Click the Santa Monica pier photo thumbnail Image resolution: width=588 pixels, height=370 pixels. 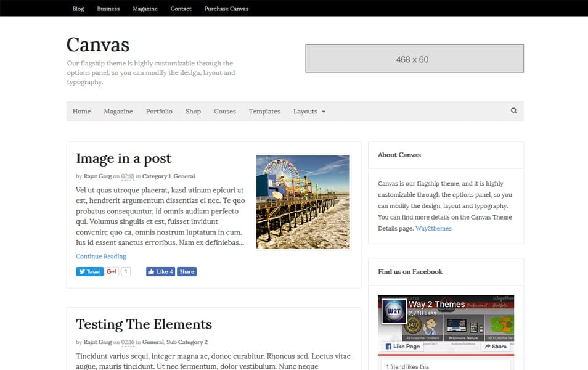pos(303,201)
